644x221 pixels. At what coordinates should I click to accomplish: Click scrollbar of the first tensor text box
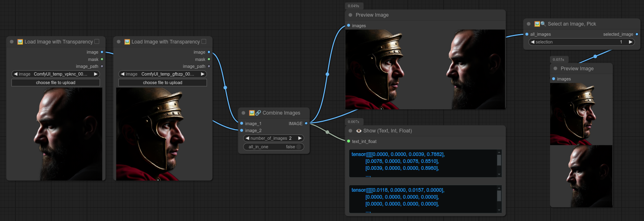pyautogui.click(x=499, y=161)
